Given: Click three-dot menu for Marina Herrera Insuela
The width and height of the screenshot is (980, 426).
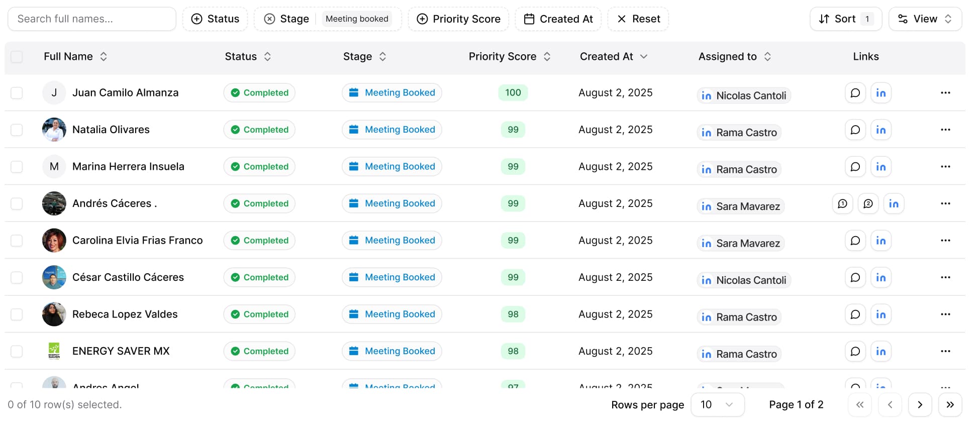Looking at the screenshot, I should [x=945, y=167].
